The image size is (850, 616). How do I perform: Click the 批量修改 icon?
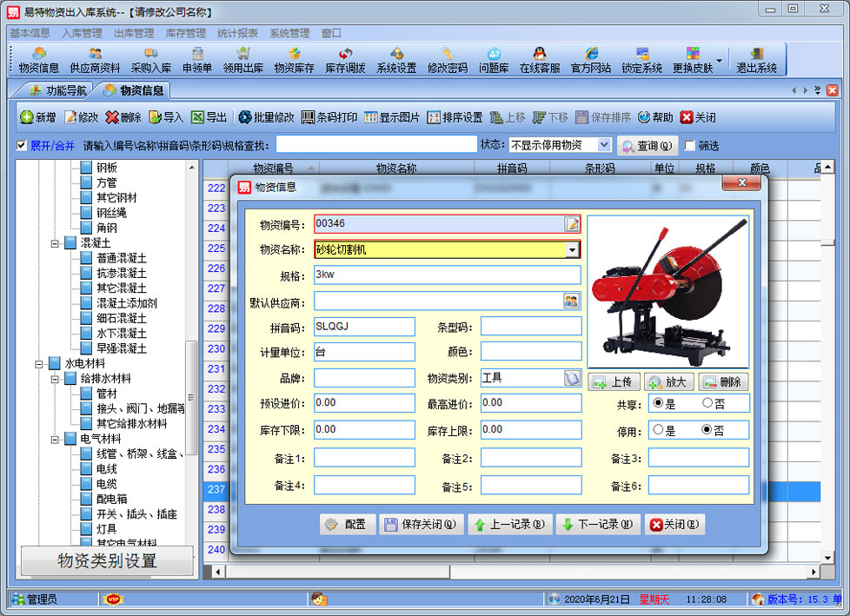(266, 117)
